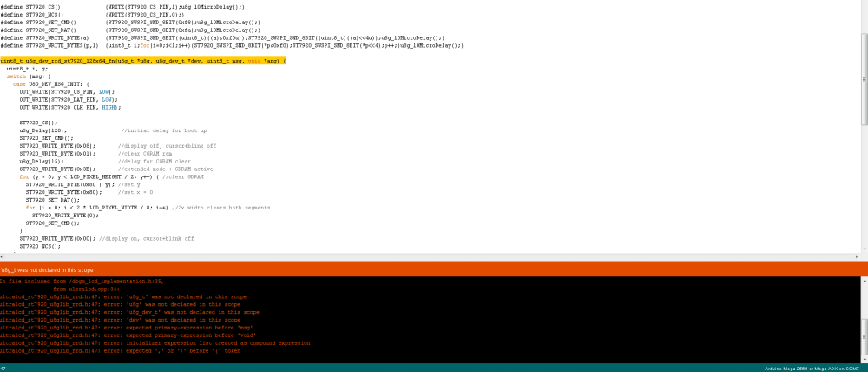Click the '#define ST7920_CS()' macro line
The image size is (868, 372).
coord(123,7)
